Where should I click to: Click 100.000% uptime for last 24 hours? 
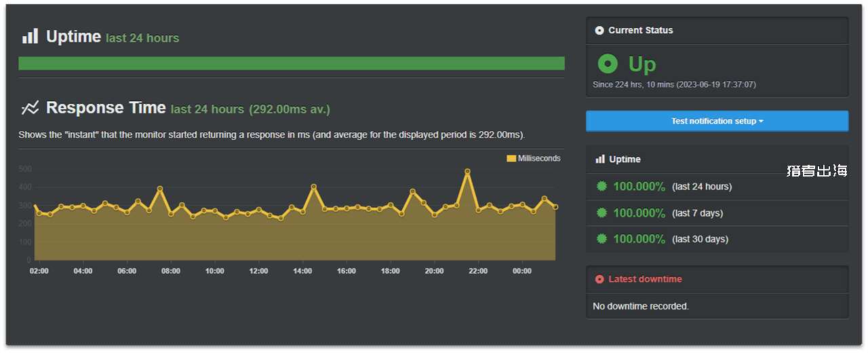pyautogui.click(x=639, y=186)
